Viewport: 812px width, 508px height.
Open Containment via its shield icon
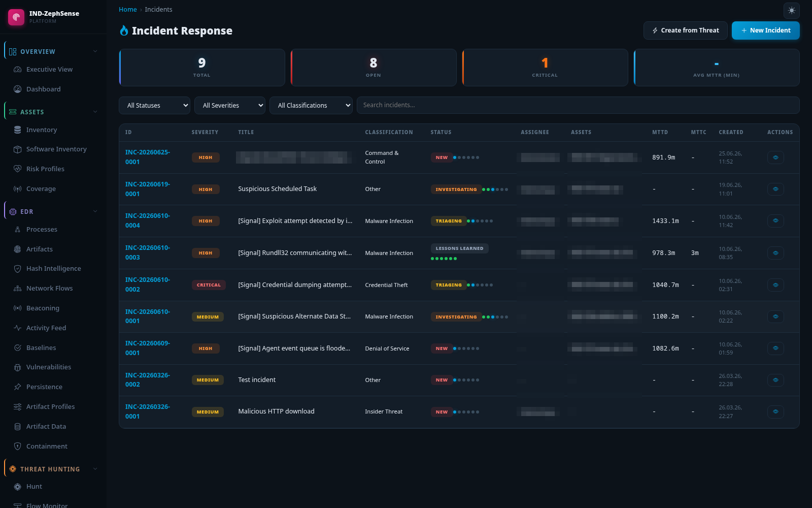pos(17,447)
